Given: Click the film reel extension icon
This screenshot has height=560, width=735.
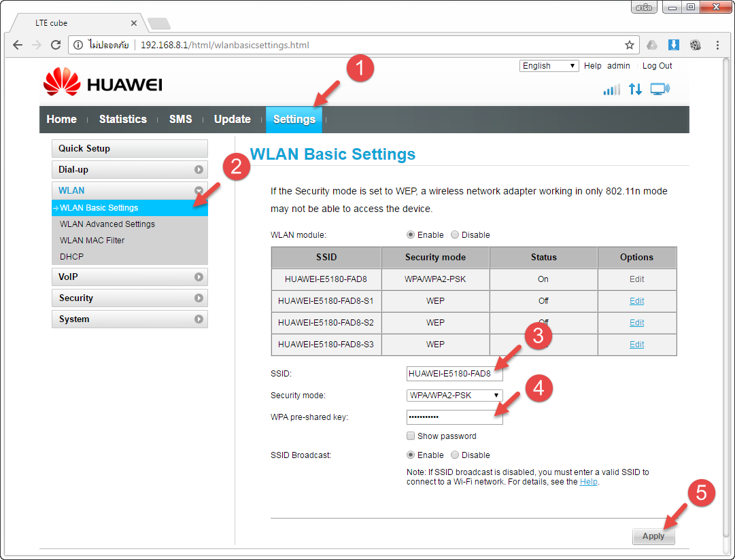Looking at the screenshot, I should click(695, 45).
